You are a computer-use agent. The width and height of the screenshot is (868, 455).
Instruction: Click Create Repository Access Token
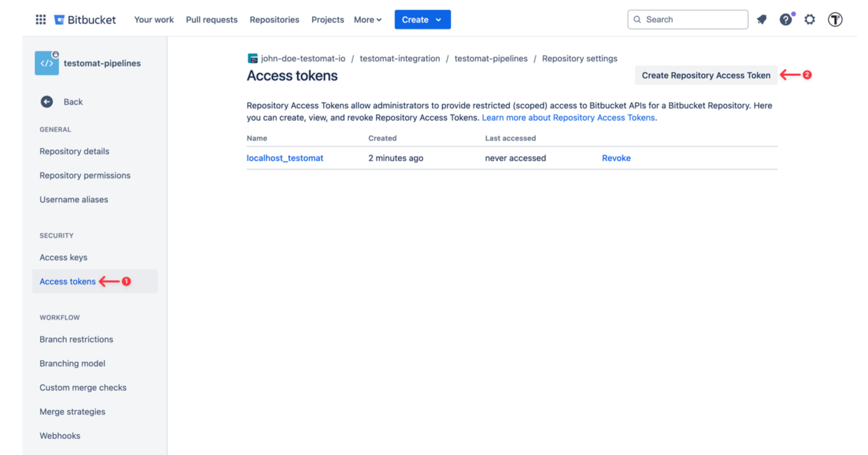pyautogui.click(x=706, y=75)
